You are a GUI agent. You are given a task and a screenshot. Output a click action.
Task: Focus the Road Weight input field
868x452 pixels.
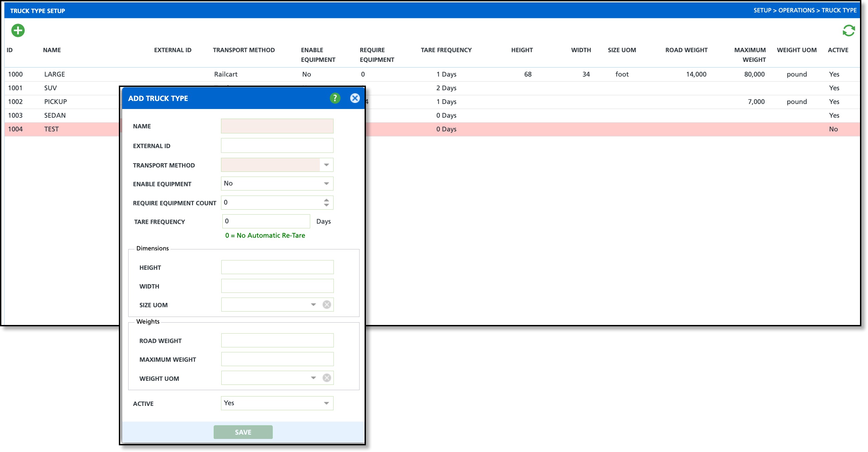tap(277, 340)
